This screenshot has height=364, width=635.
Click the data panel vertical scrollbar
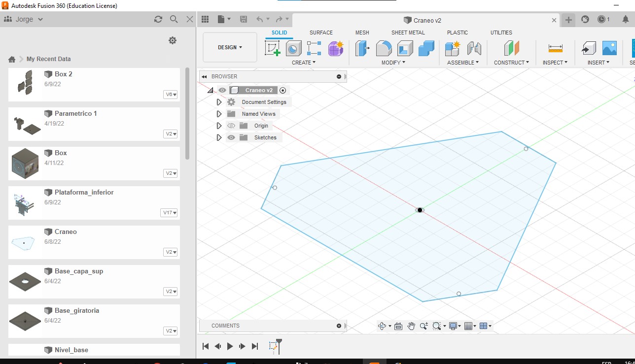[x=187, y=113]
